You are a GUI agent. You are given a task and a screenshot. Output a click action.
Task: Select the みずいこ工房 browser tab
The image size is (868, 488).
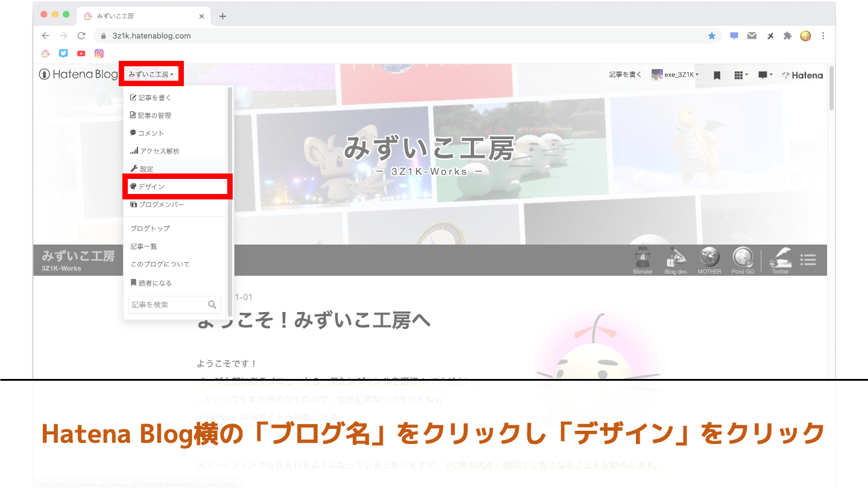click(x=143, y=16)
